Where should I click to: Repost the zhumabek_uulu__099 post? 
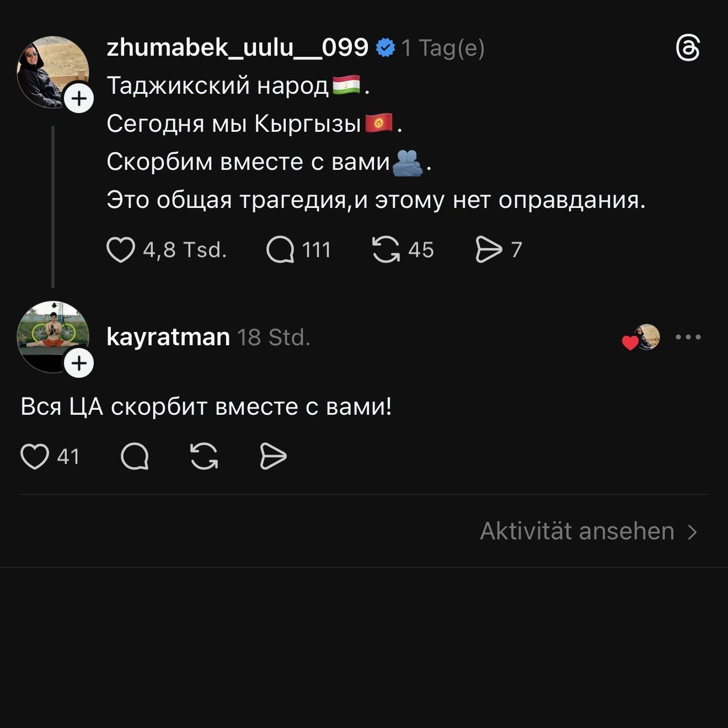(386, 250)
